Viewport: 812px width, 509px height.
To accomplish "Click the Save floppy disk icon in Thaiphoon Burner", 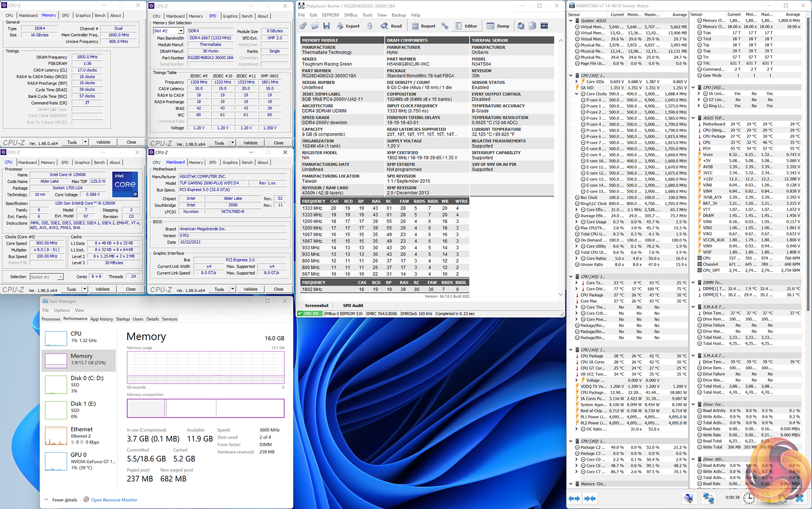I will [326, 26].
